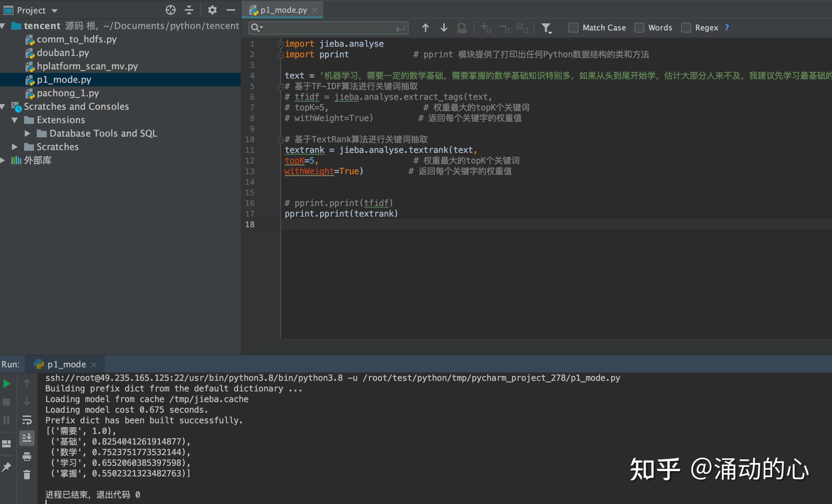Collapse all nodes in Project panel

(x=189, y=10)
